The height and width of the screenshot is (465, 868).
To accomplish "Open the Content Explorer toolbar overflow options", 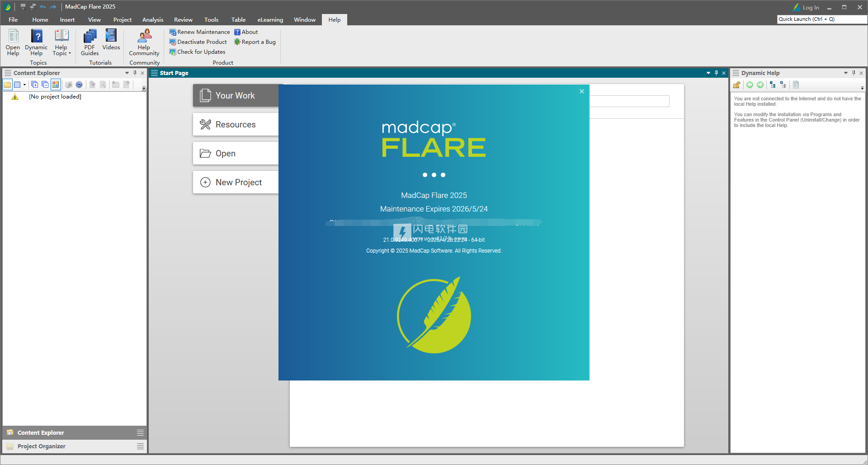I will [144, 88].
